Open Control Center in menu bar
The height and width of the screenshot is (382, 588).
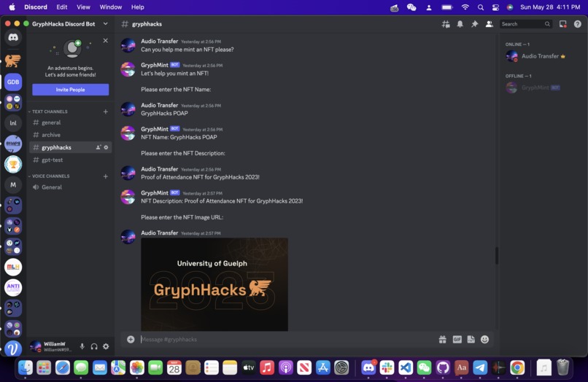click(495, 7)
